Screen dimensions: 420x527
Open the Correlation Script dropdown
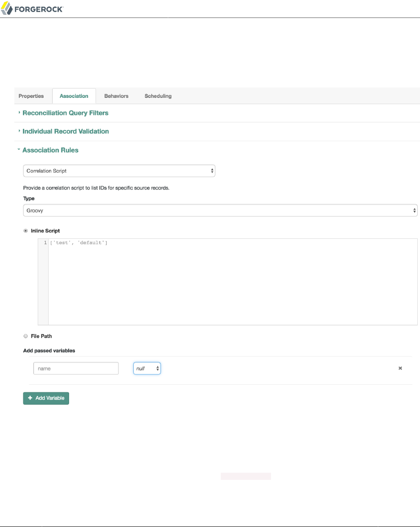119,171
